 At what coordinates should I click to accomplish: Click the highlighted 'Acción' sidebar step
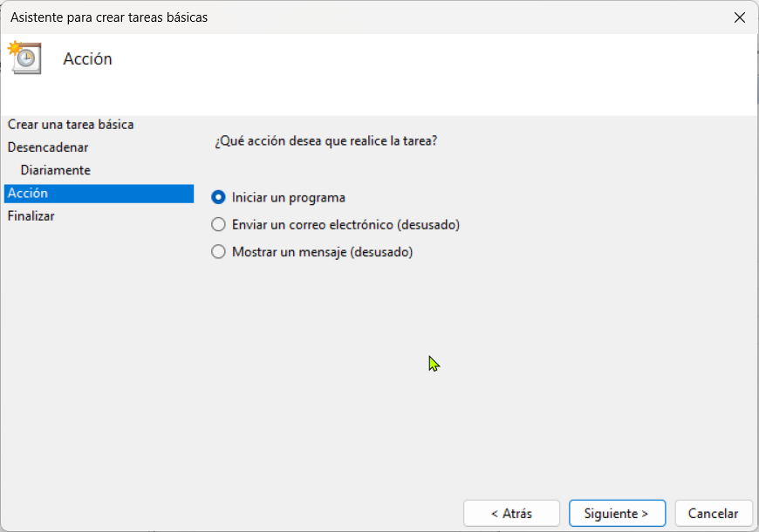pos(28,193)
